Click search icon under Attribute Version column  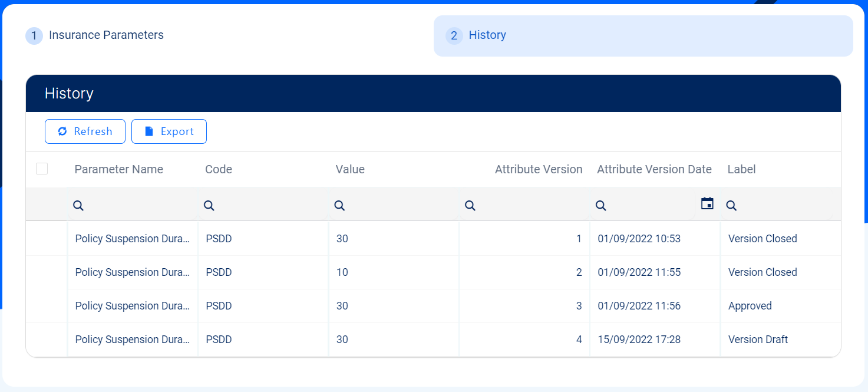[470, 205]
